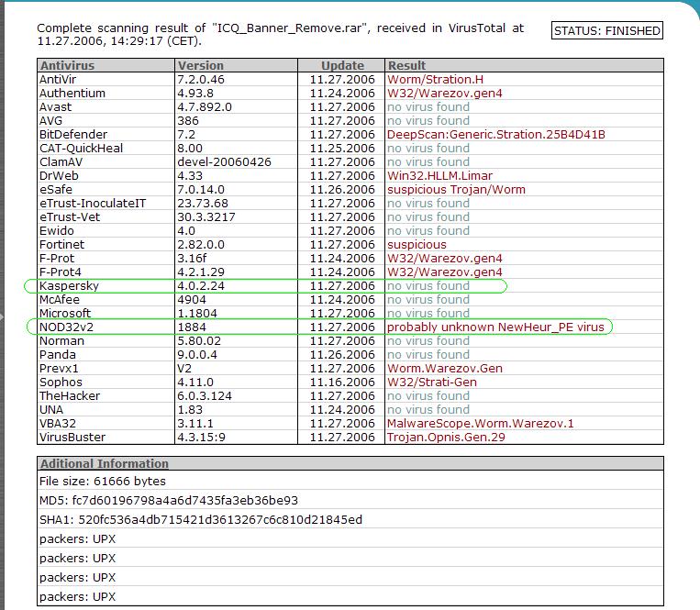This screenshot has height=610, width=700.
Task: Click the Fortinet antivirus name
Action: pyautogui.click(x=61, y=245)
